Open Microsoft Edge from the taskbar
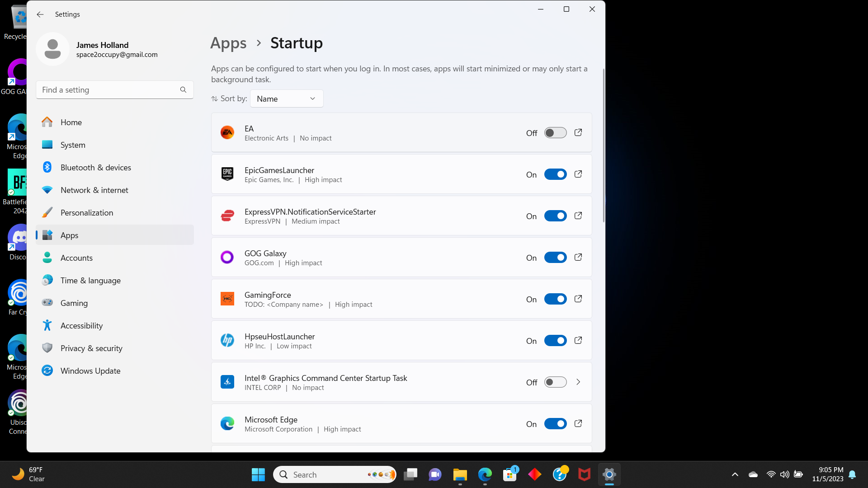Image resolution: width=868 pixels, height=488 pixels. pyautogui.click(x=485, y=474)
